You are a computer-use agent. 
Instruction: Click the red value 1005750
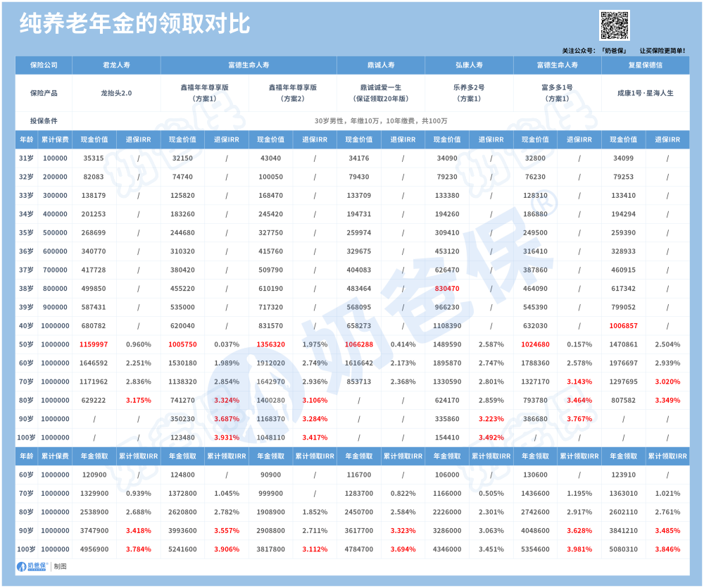[182, 344]
